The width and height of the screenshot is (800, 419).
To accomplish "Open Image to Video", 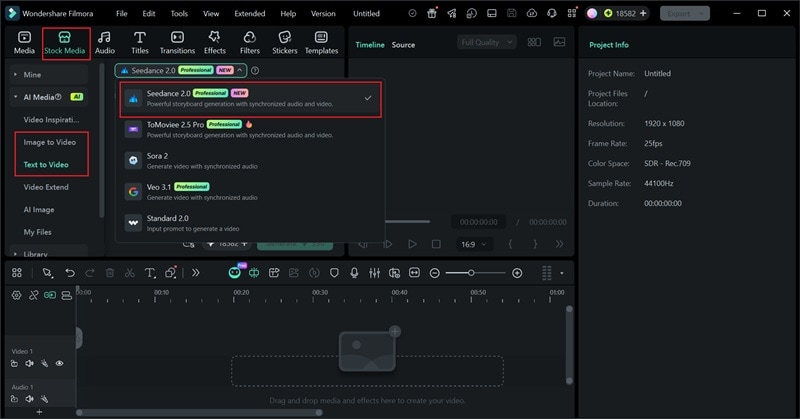I will tap(49, 142).
